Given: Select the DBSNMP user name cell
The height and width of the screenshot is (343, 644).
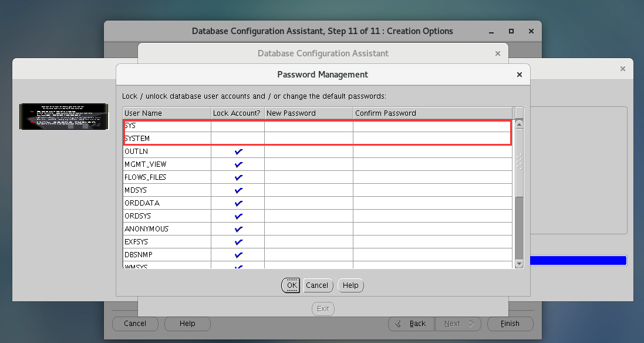Looking at the screenshot, I should (x=167, y=255).
